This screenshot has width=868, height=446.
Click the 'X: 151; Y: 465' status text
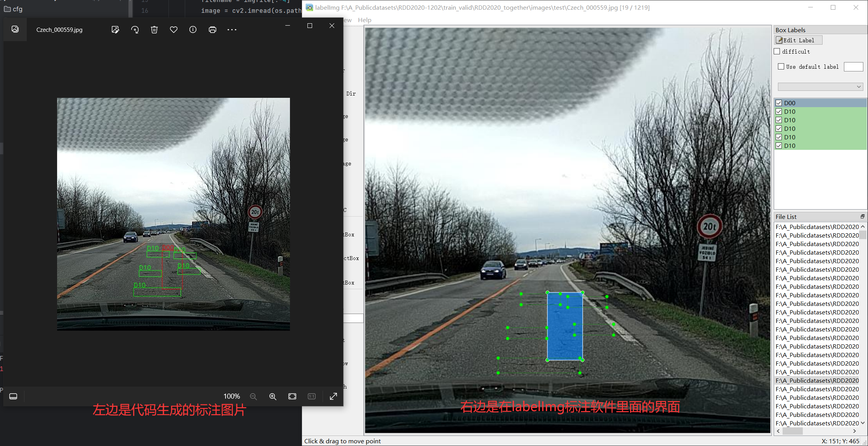click(x=840, y=441)
